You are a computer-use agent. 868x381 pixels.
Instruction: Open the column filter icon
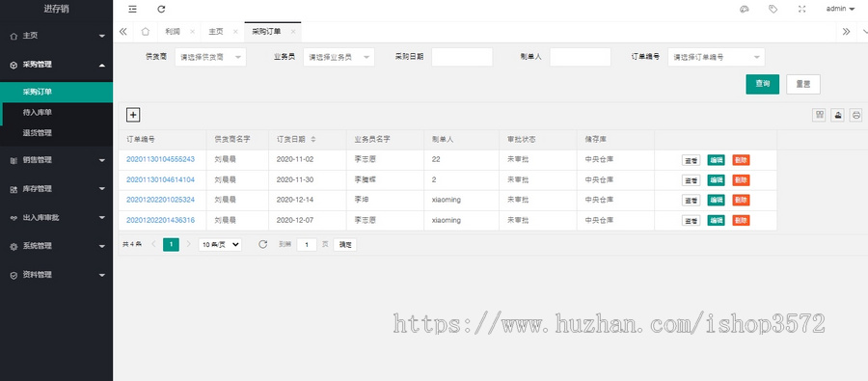click(x=819, y=115)
